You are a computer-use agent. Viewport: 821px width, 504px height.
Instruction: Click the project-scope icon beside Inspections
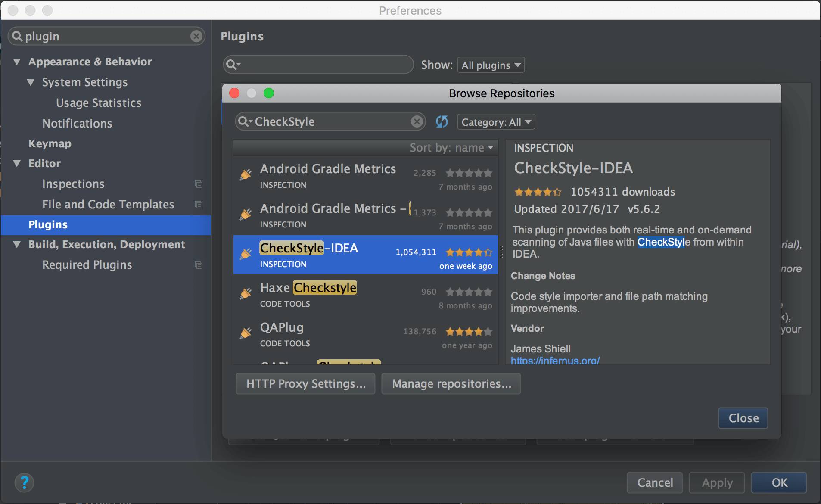pos(199,184)
